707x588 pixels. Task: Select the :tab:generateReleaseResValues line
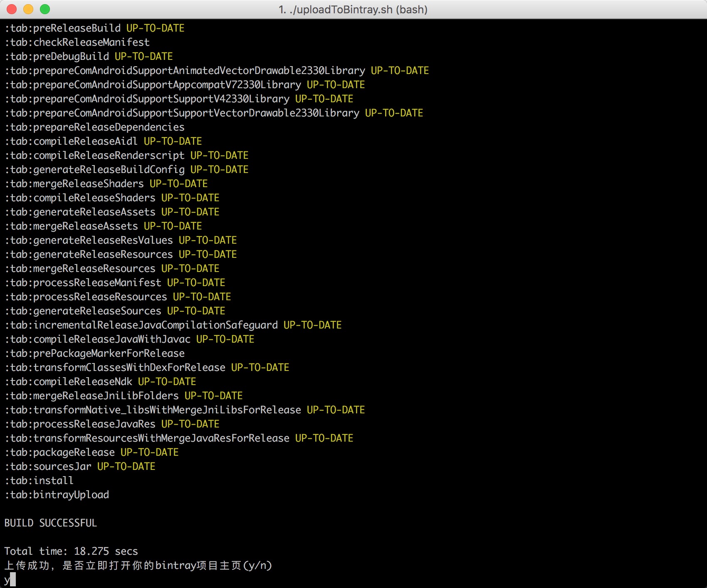click(x=121, y=240)
